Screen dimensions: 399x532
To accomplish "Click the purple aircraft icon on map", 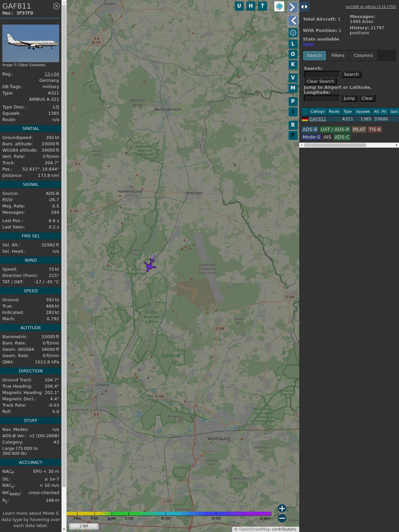I will point(150,265).
